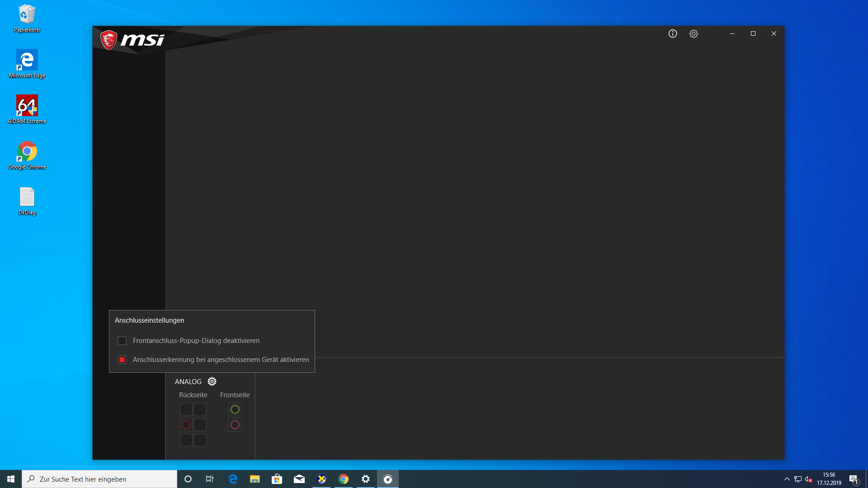Select the top-left rear panel jack
868x488 pixels.
186,409
